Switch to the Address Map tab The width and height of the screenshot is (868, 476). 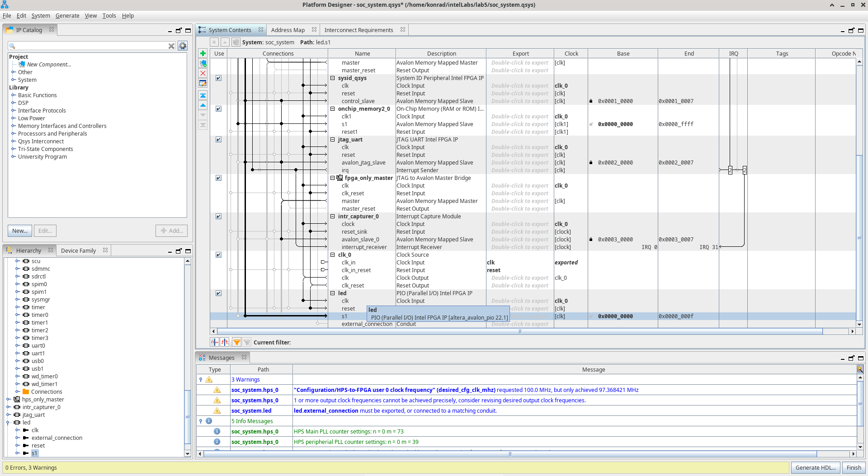tap(288, 30)
